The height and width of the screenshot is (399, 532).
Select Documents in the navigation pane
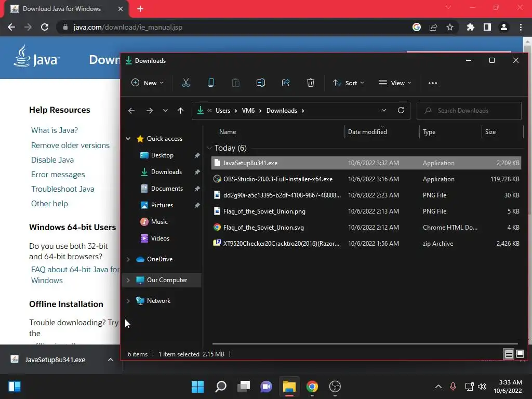(x=167, y=189)
